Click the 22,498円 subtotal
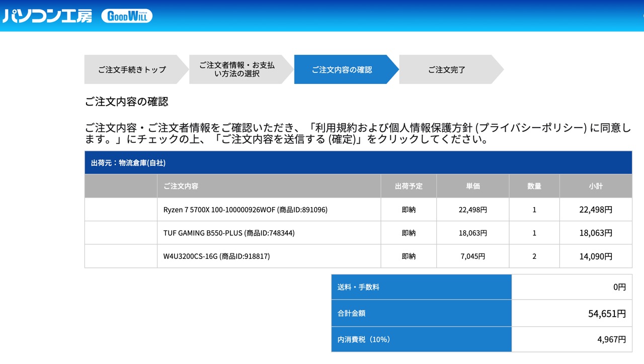 (596, 210)
